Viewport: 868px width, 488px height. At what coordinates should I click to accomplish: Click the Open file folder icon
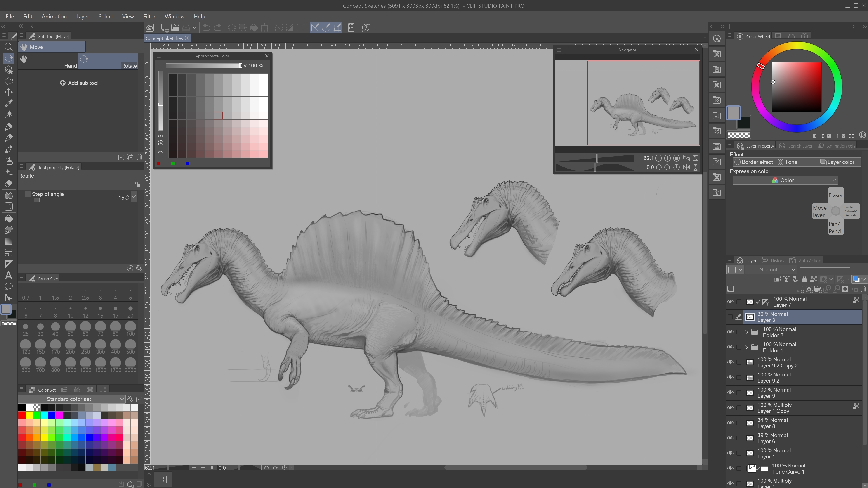pyautogui.click(x=175, y=28)
